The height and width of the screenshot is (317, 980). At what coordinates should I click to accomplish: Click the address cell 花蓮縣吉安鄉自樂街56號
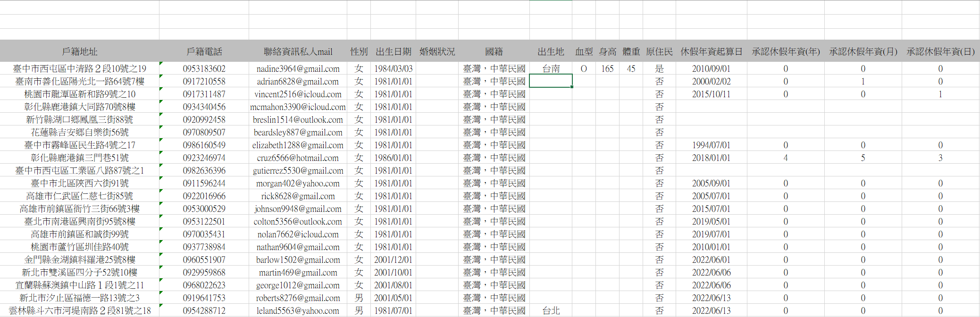[79, 133]
